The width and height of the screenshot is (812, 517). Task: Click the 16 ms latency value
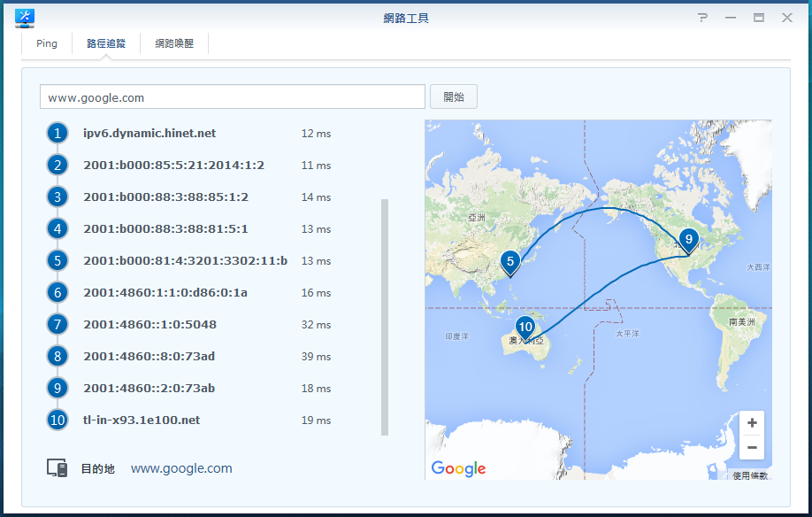click(x=316, y=293)
